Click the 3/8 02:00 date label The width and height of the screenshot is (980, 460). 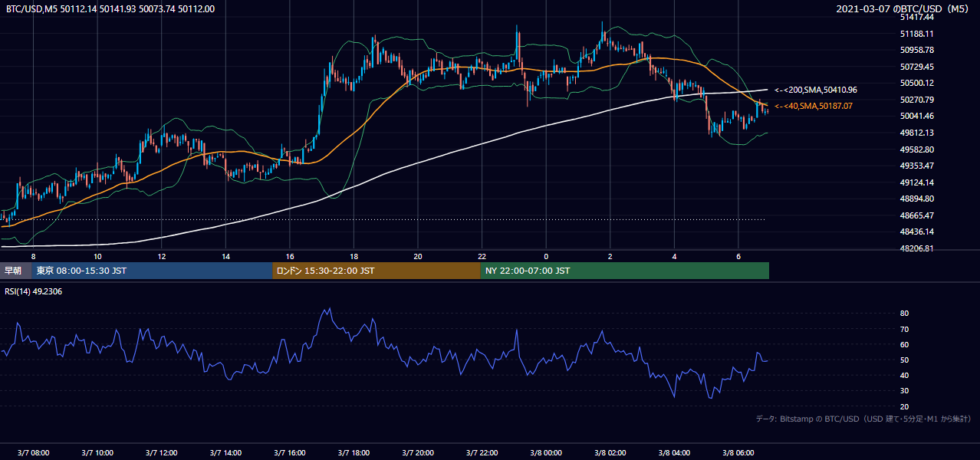pos(610,452)
